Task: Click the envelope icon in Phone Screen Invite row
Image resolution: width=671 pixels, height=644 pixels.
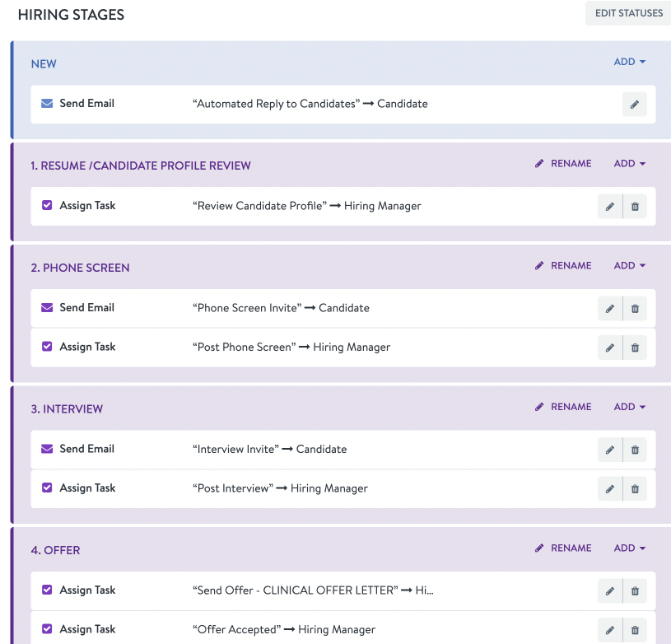Action: coord(47,308)
